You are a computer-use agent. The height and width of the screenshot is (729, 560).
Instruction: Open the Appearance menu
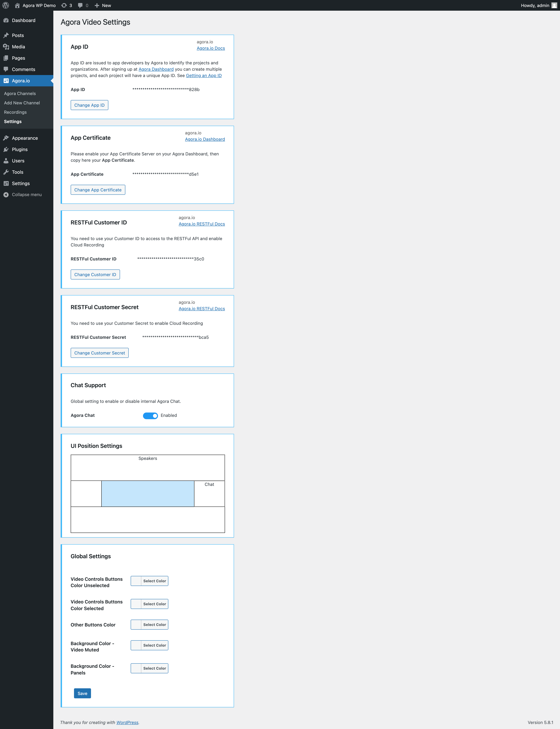pos(27,138)
